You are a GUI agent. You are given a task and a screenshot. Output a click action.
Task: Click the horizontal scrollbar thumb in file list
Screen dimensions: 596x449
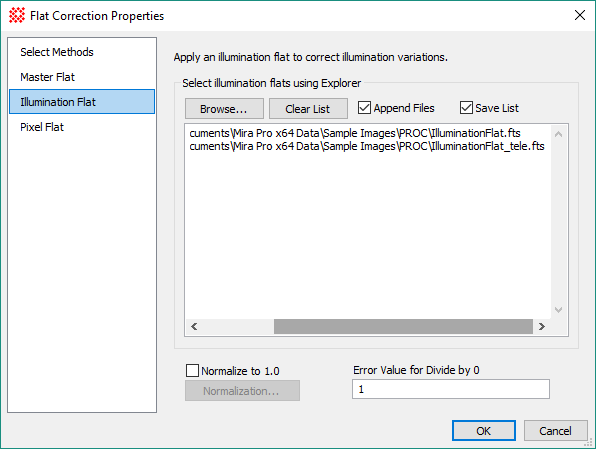point(403,327)
